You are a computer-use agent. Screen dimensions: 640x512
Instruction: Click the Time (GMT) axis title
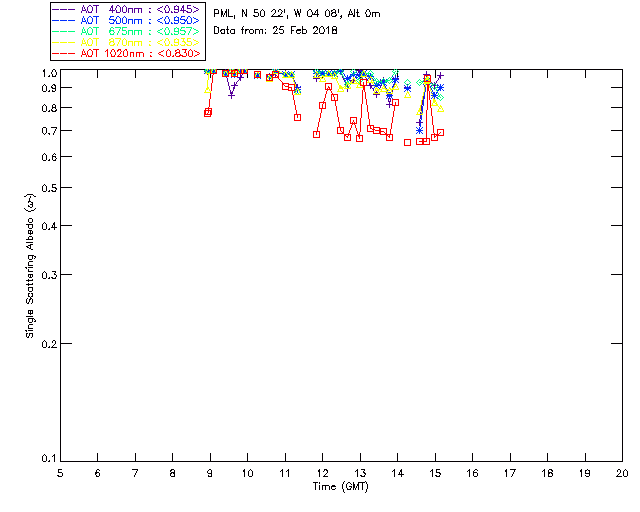point(341,487)
